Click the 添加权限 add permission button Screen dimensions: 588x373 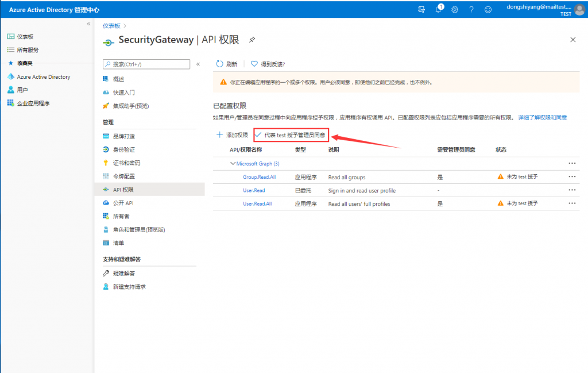pyautogui.click(x=232, y=134)
